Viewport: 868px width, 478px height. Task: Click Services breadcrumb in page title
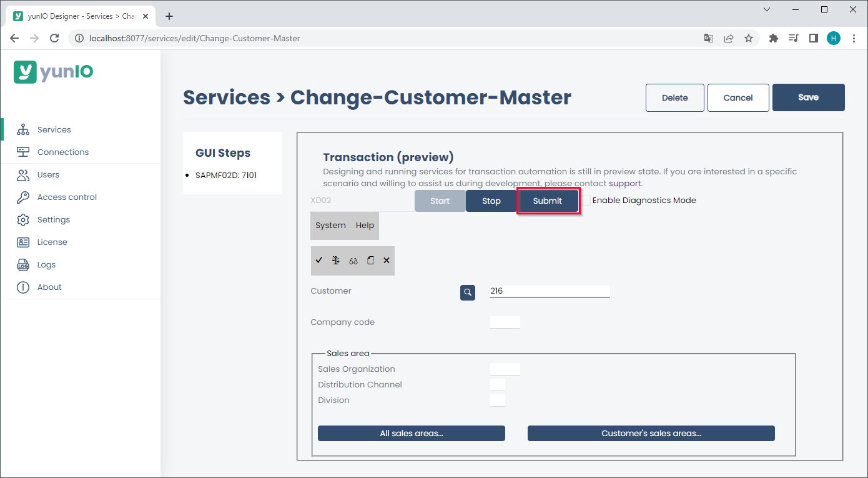(227, 97)
